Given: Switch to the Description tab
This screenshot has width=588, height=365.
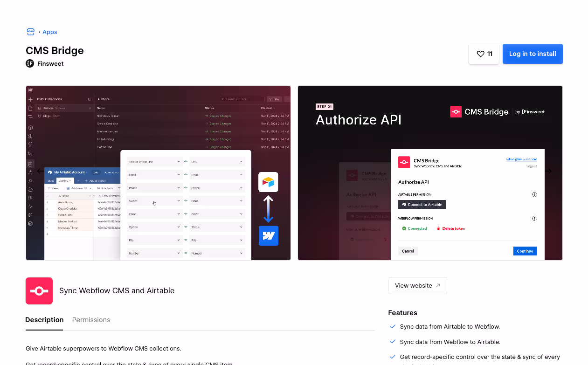Looking at the screenshot, I should (x=44, y=320).
